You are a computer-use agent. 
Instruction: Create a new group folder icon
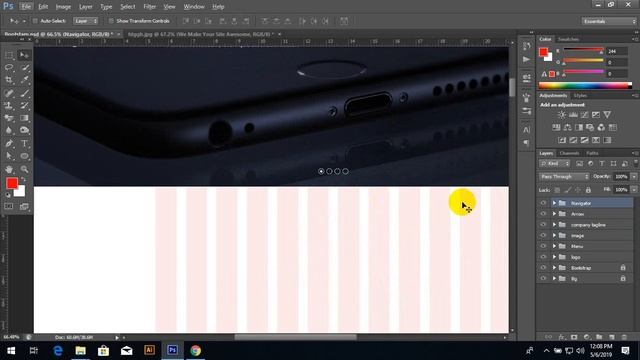click(x=599, y=337)
